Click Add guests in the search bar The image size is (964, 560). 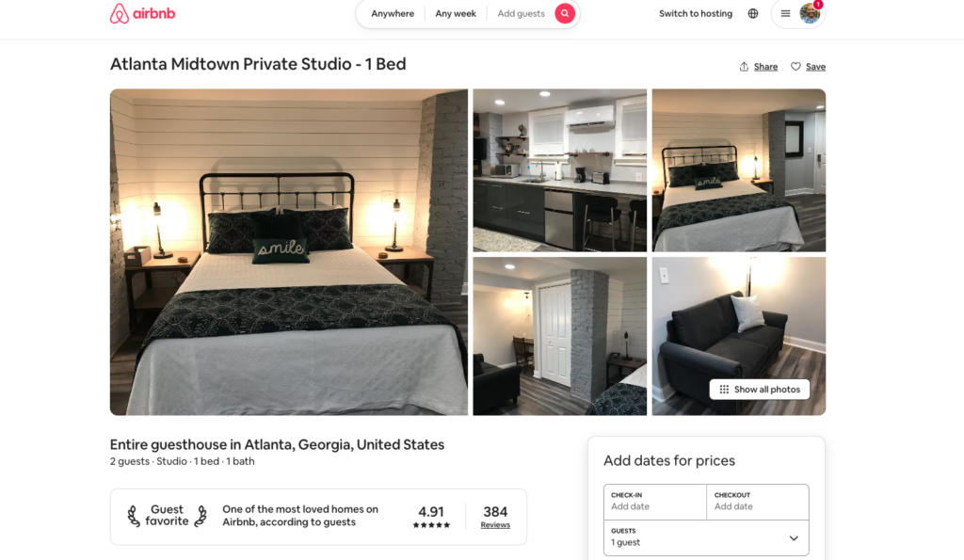[521, 13]
